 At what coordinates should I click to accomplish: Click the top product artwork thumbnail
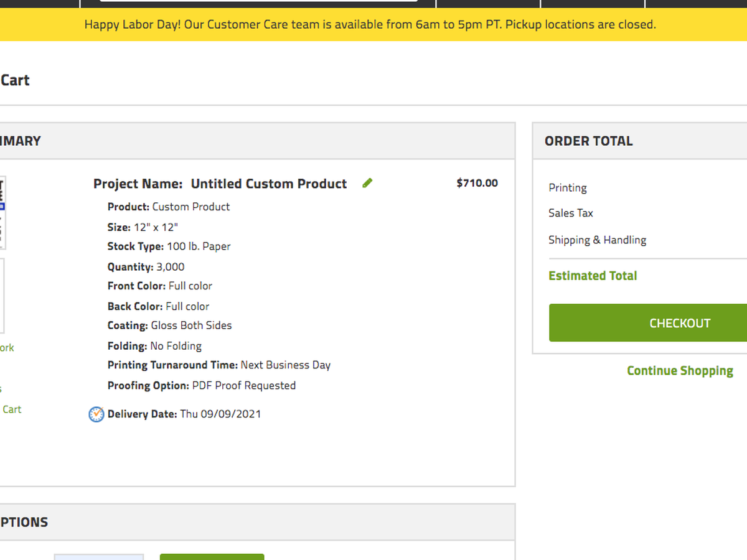pyautogui.click(x=2, y=212)
